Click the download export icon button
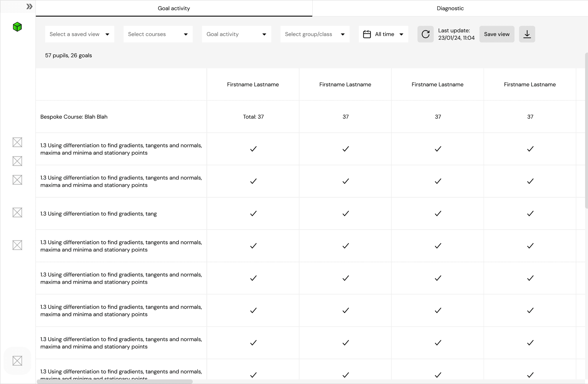The height and width of the screenshot is (384, 588). pyautogui.click(x=527, y=34)
